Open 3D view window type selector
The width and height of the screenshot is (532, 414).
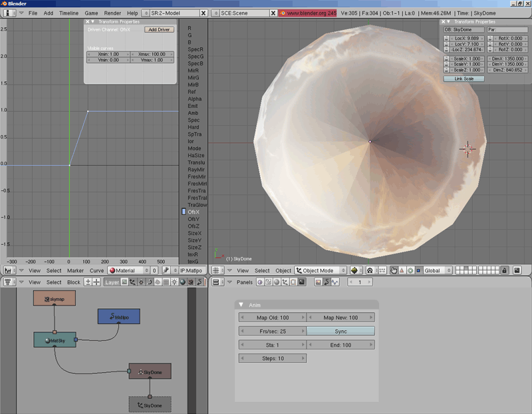coord(217,270)
